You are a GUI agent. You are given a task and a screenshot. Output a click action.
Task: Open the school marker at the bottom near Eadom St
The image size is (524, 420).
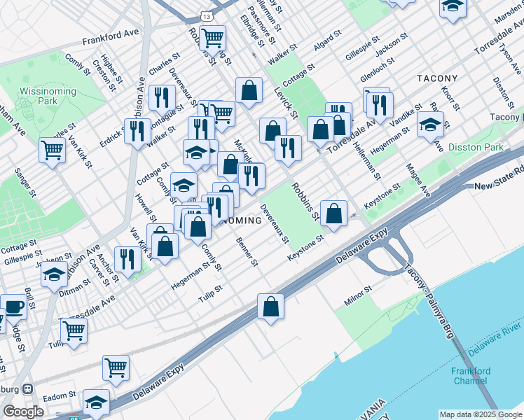tap(96, 403)
